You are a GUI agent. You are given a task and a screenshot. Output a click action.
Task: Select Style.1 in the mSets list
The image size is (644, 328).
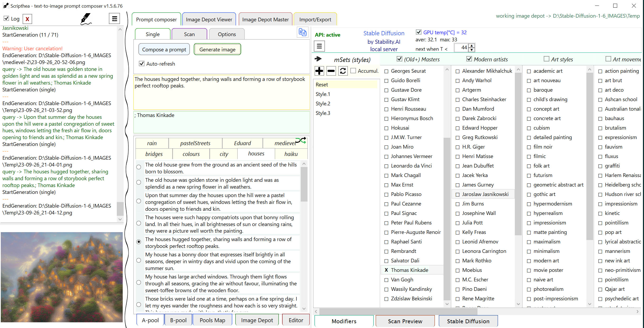[x=323, y=94]
